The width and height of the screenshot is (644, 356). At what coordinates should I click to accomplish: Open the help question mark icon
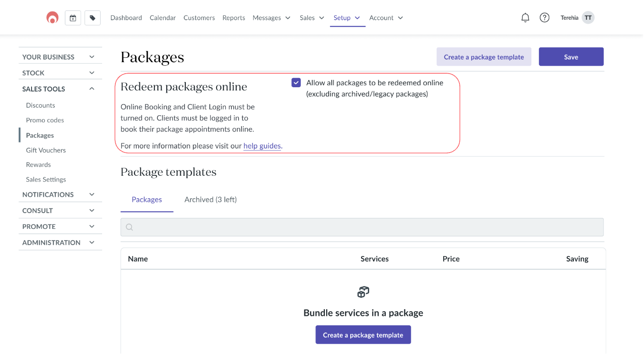coord(544,18)
